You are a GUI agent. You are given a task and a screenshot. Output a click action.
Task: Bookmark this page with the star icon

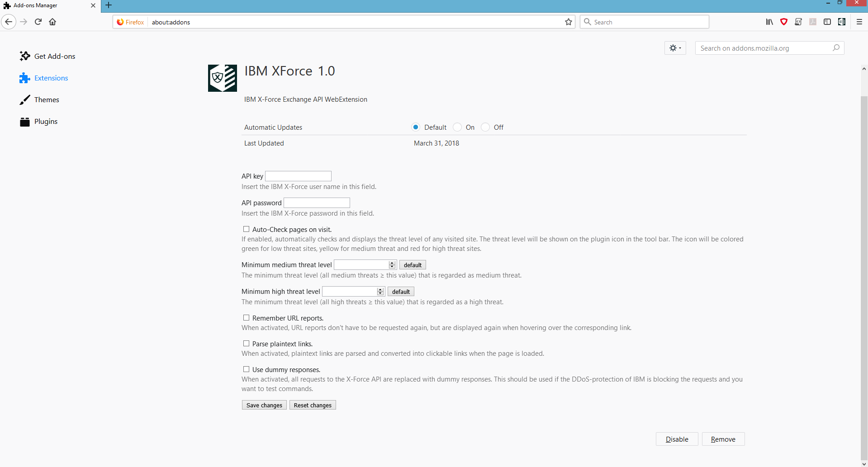click(x=569, y=22)
